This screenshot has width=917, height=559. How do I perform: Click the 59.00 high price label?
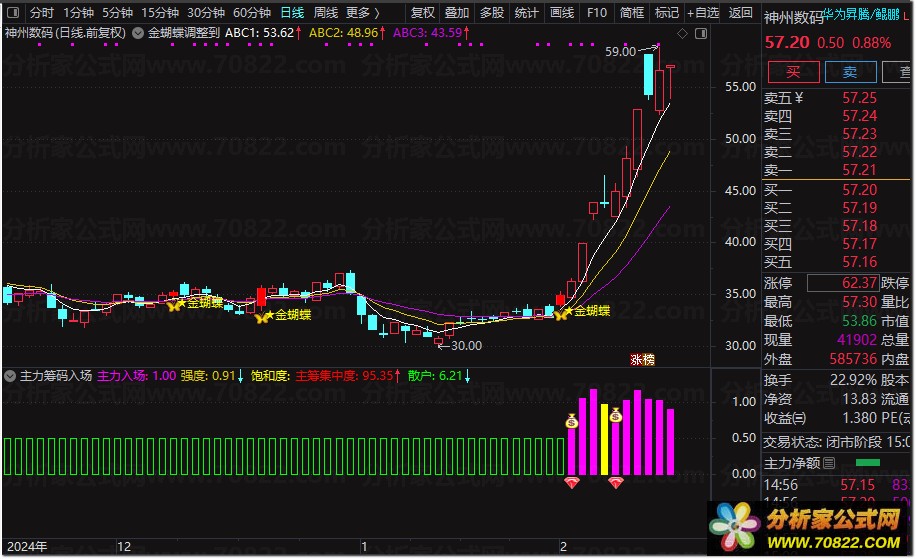click(620, 51)
